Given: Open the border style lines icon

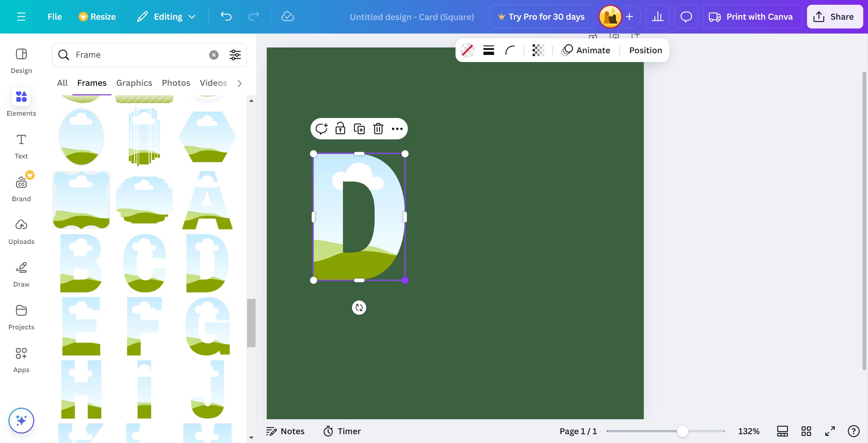Looking at the screenshot, I should [x=488, y=50].
